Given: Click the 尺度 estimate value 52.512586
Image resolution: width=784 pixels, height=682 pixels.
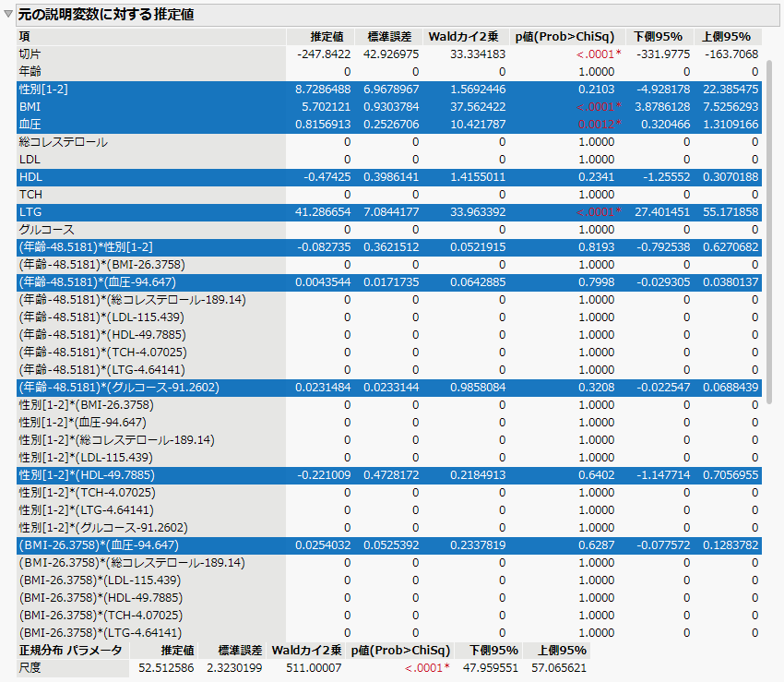Looking at the screenshot, I should (x=166, y=668).
